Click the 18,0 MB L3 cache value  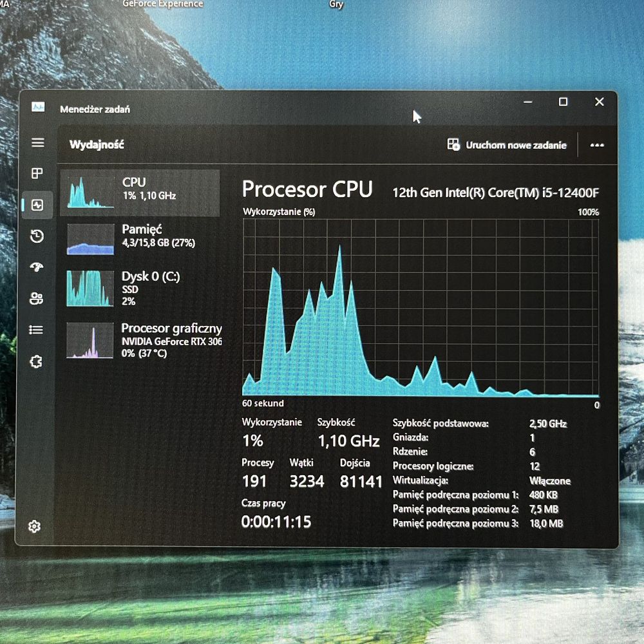(x=546, y=524)
